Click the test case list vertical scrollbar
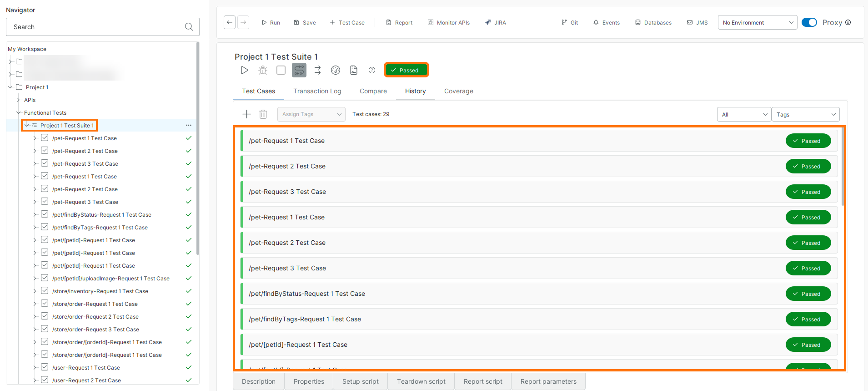The width and height of the screenshot is (868, 391). point(843,167)
